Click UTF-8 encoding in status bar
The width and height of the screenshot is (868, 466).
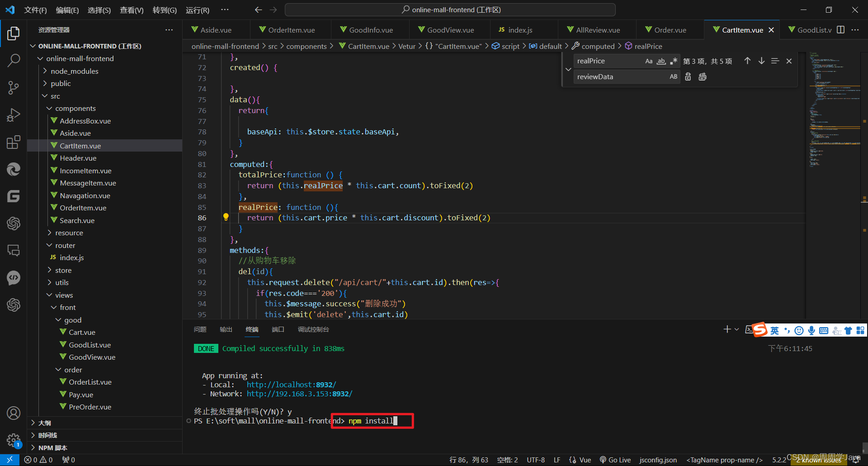pyautogui.click(x=536, y=460)
